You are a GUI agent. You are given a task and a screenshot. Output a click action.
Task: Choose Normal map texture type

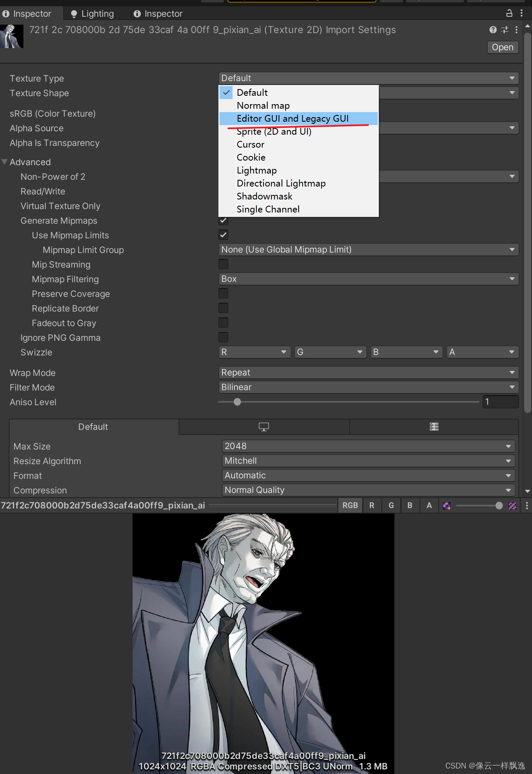[299, 105]
